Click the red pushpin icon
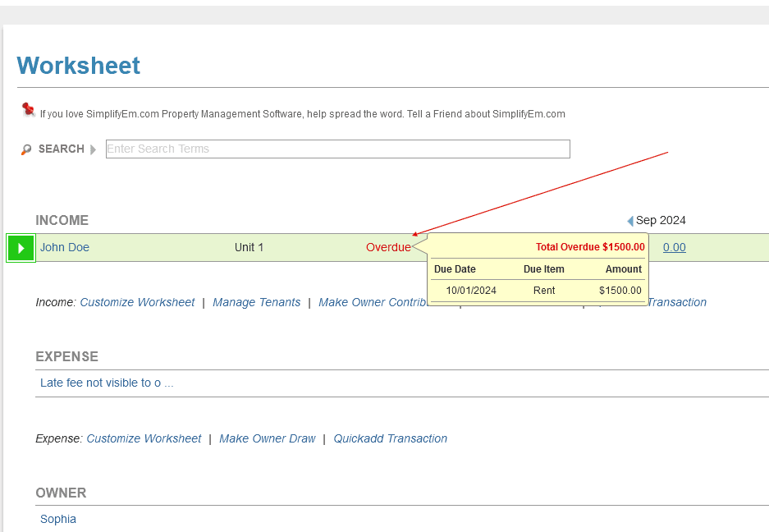Image resolution: width=769 pixels, height=532 pixels. click(29, 109)
